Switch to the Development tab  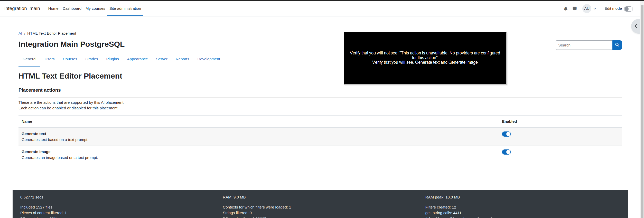(x=209, y=59)
